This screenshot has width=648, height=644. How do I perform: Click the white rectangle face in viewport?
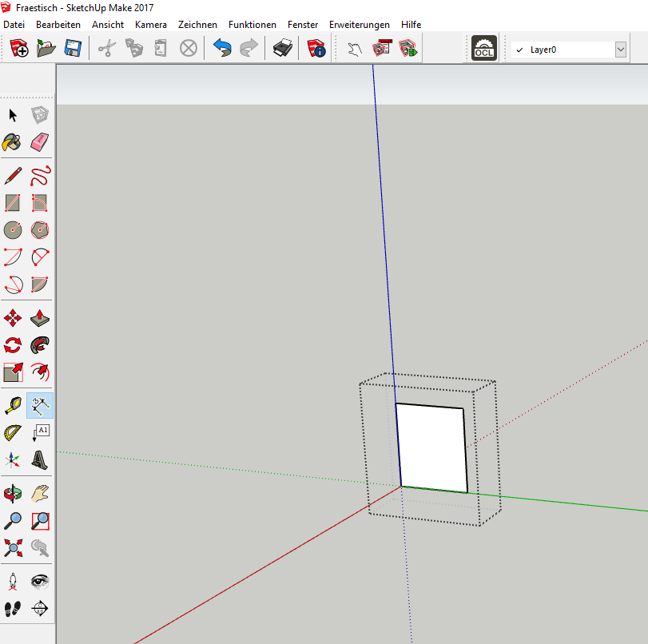tap(431, 447)
